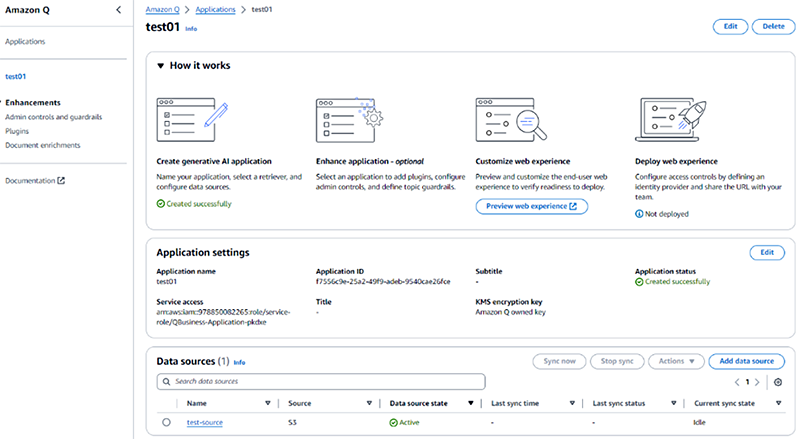Click the Create generative AI application illustration
The width and height of the screenshot is (800, 439).
(x=192, y=120)
